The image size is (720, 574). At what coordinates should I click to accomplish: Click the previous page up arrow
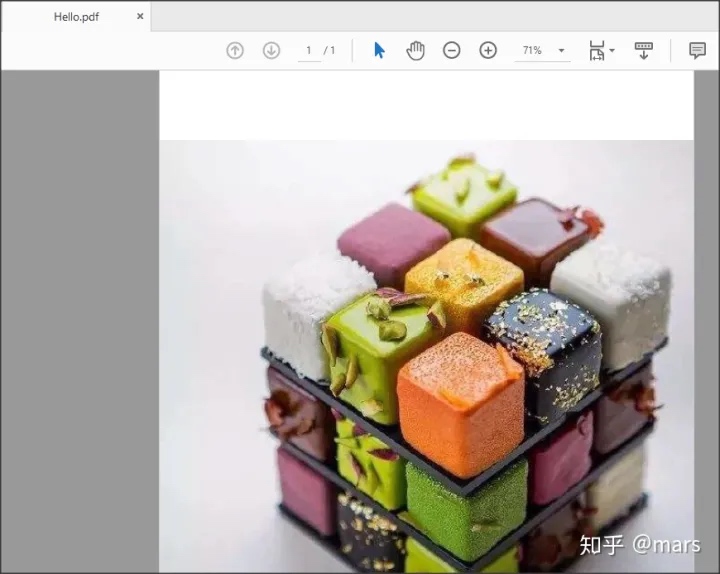pos(235,50)
